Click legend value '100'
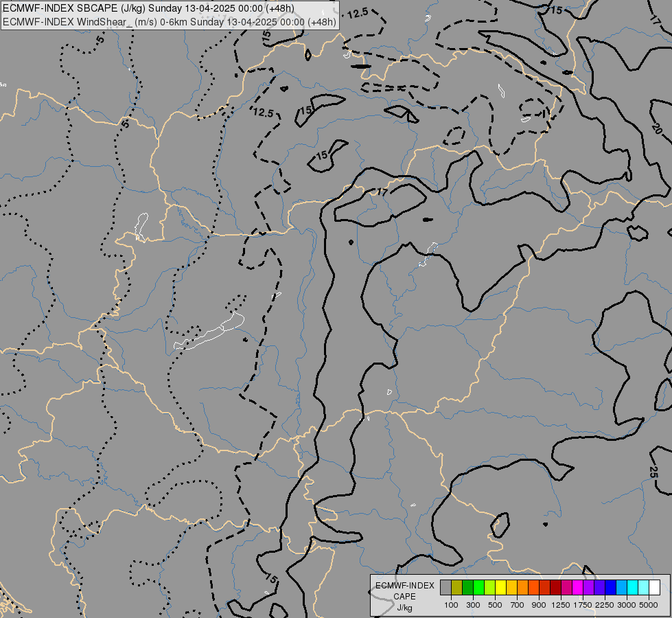This screenshot has width=672, height=618. [451, 605]
